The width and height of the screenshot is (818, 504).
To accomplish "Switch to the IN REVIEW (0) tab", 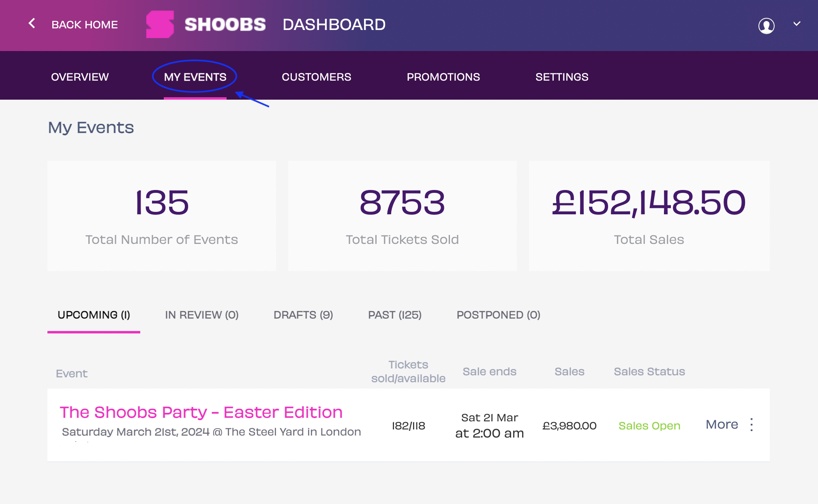I will 201,315.
